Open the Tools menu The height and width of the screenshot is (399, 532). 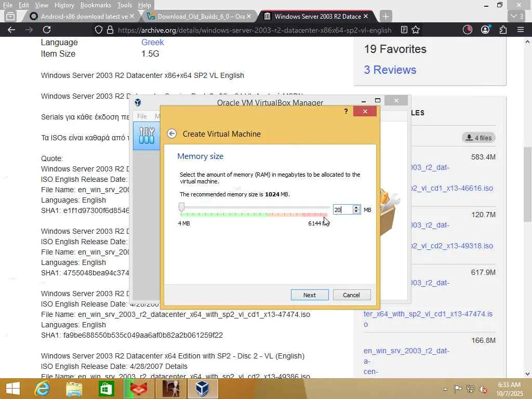click(x=125, y=5)
